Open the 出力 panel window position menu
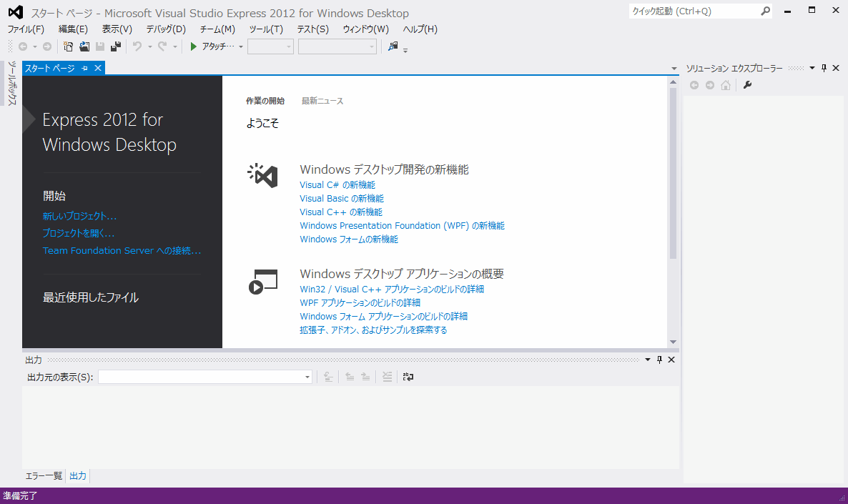The height and width of the screenshot is (504, 848). point(647,360)
